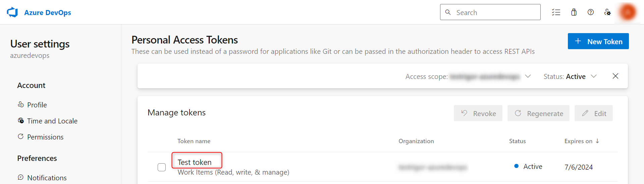Viewport: 644px width, 184px height.
Task: Go to Permissions settings page
Action: tap(45, 137)
